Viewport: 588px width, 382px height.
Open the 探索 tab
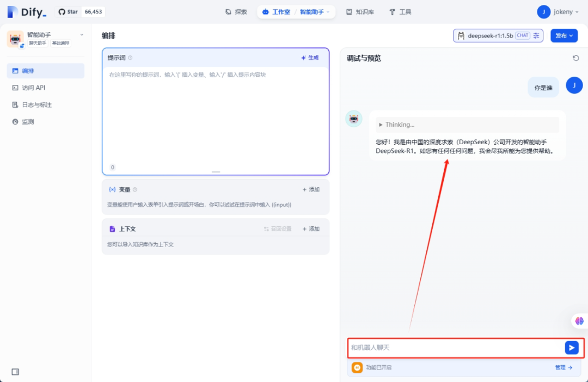pos(236,12)
